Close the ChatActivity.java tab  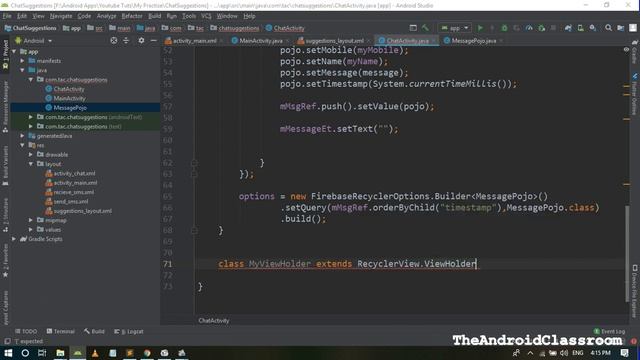click(x=433, y=41)
